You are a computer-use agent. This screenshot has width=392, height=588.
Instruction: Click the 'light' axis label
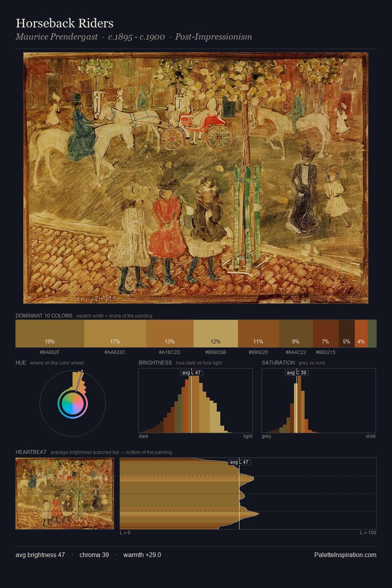[248, 436]
